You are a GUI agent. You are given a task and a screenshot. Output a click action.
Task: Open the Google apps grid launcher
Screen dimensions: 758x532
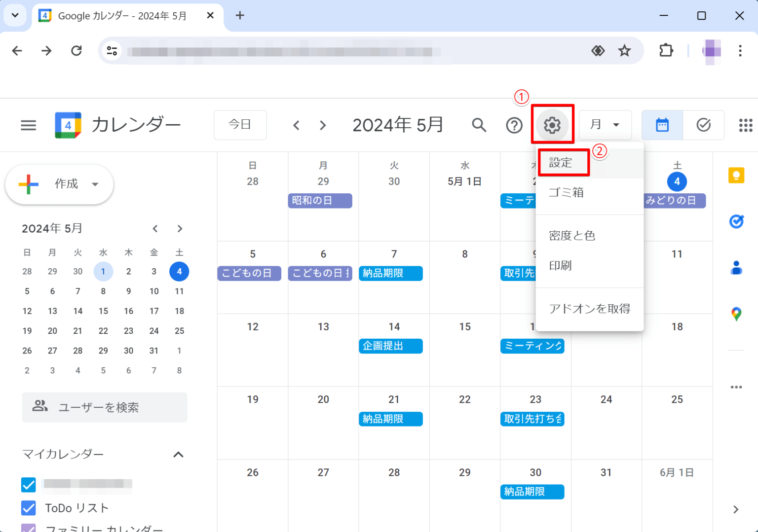click(x=745, y=125)
